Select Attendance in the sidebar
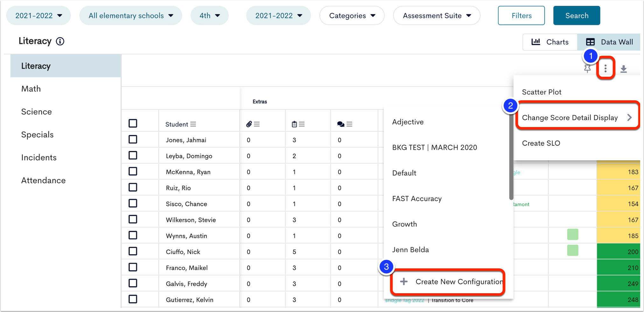644x312 pixels. click(x=66, y=181)
